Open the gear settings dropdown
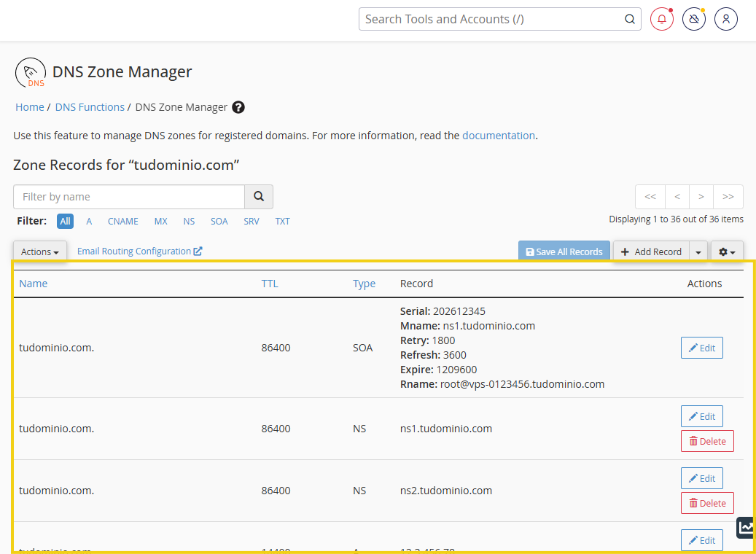Screen dimensions: 756x554 pos(727,251)
